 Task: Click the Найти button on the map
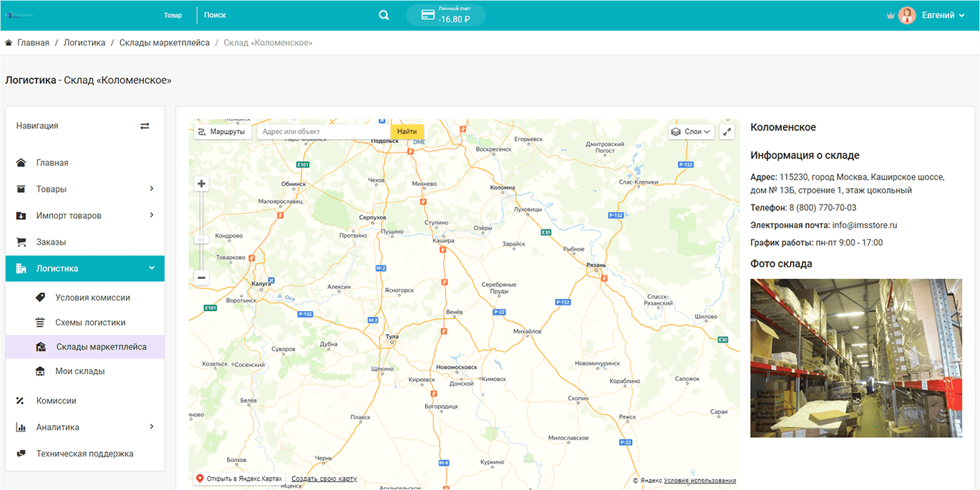pos(407,132)
